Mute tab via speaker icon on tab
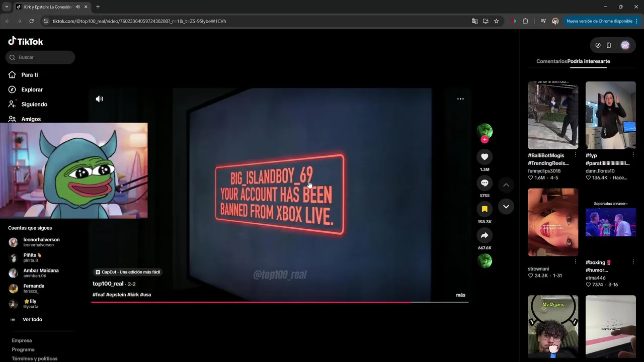Image resolution: width=644 pixels, height=362 pixels. coord(77,7)
